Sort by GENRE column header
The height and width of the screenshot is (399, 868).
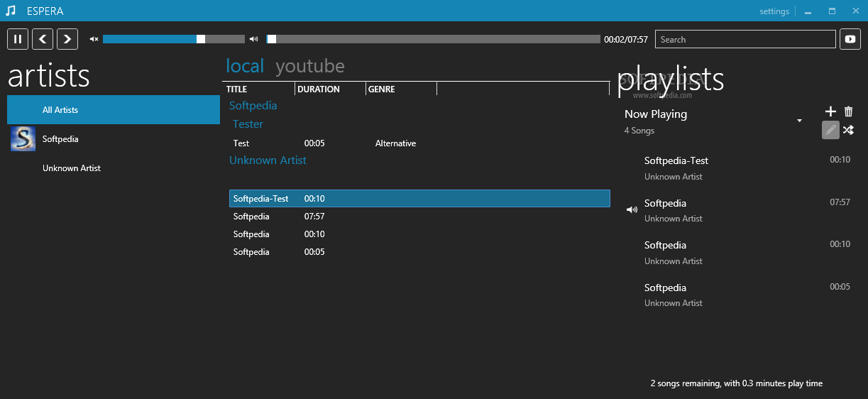pyautogui.click(x=402, y=89)
